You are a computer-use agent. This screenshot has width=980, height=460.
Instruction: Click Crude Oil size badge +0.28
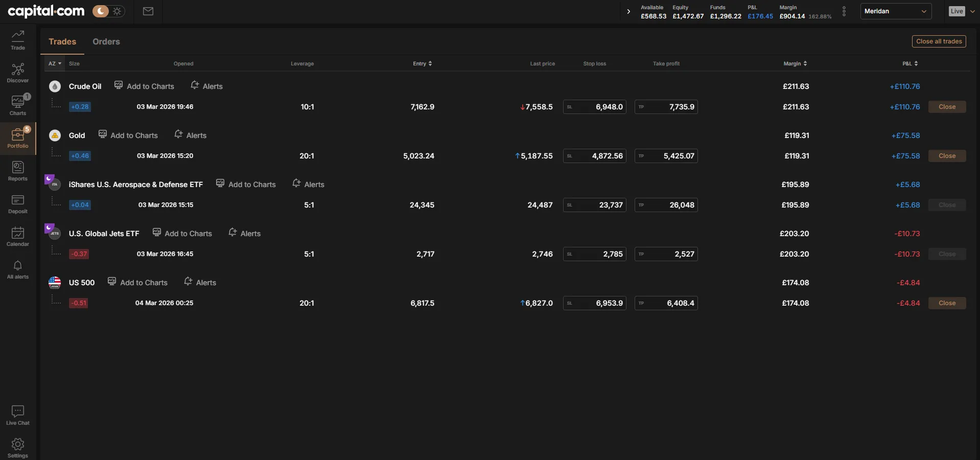[80, 107]
